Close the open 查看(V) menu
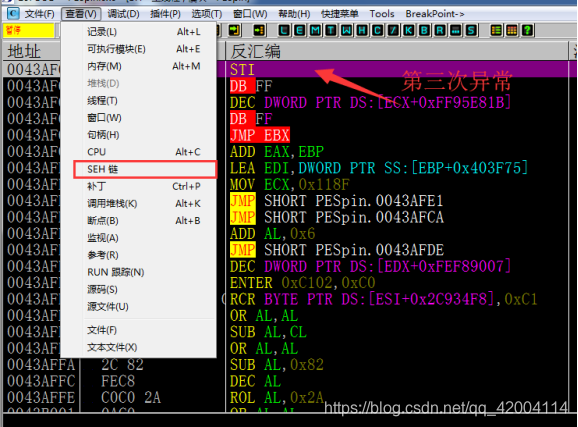Image resolution: width=578 pixels, height=427 pixels. [x=81, y=14]
